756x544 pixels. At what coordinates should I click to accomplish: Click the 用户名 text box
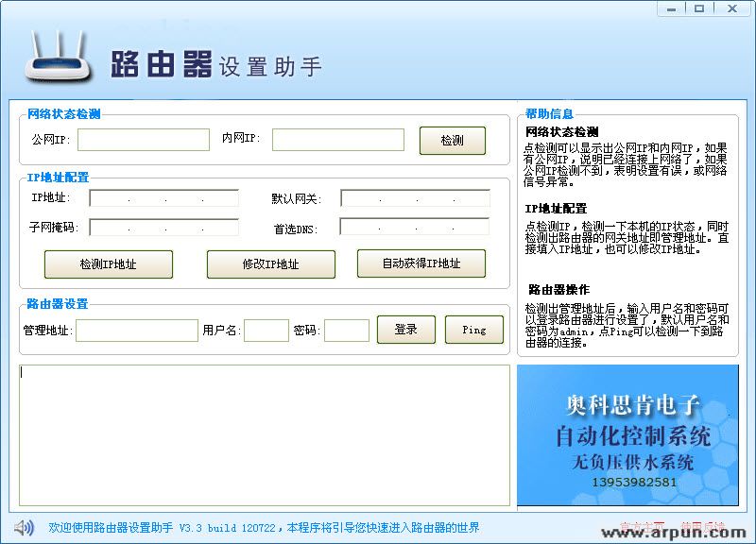[266, 331]
